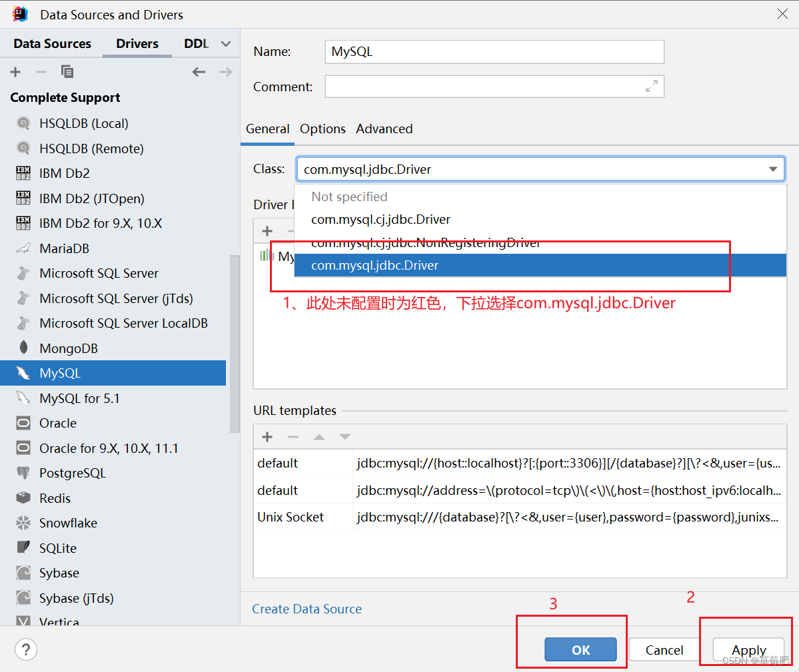Screen dimensions: 799x672
Task: Navigate forward with right arrow
Action: click(x=225, y=72)
